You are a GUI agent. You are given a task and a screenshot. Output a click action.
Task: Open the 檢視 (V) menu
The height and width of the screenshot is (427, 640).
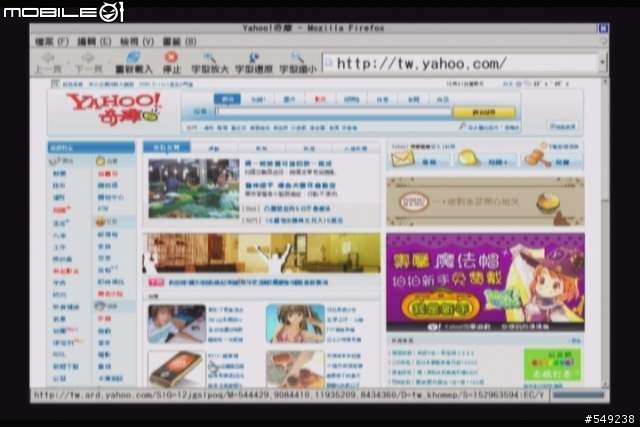(137, 42)
